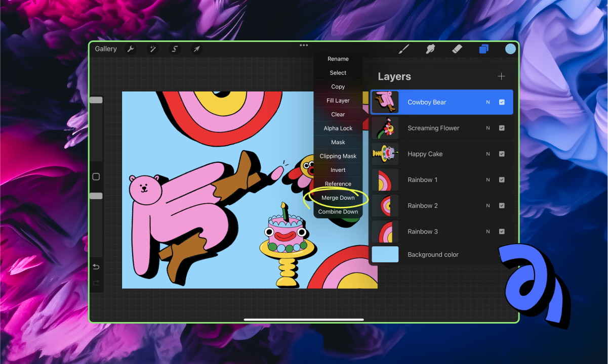Return to the Gallery
608x364 pixels.
click(x=105, y=49)
